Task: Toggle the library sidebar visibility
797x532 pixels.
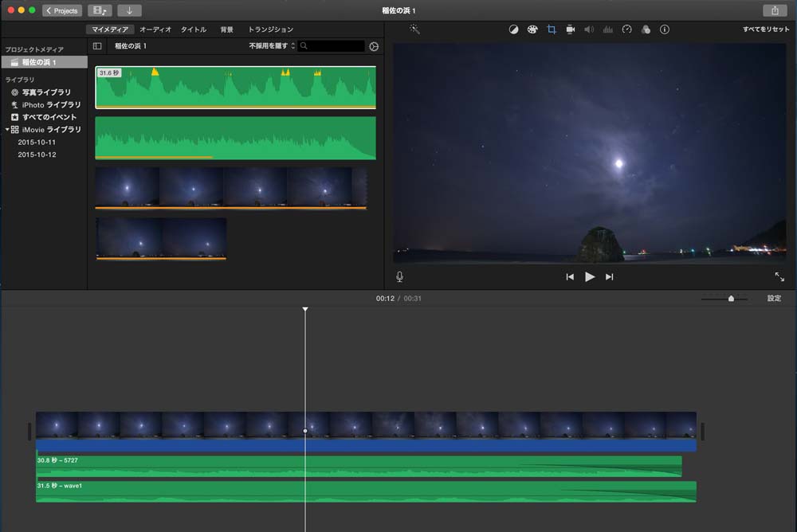Action: click(97, 46)
